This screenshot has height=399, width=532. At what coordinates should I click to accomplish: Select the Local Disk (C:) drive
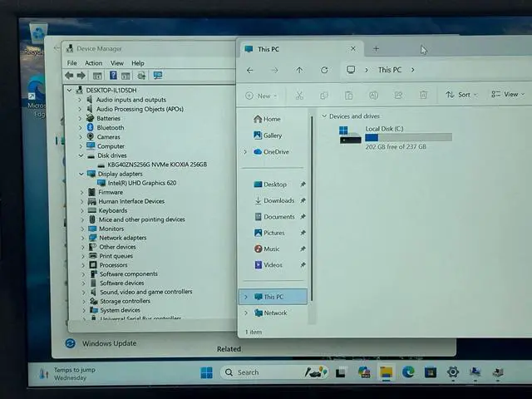click(383, 129)
